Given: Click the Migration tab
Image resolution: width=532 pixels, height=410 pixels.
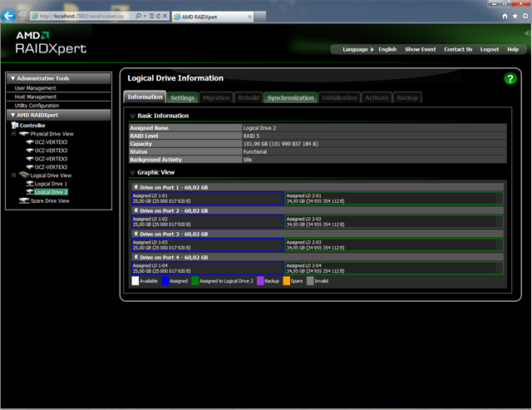Looking at the screenshot, I should click(x=216, y=98).
